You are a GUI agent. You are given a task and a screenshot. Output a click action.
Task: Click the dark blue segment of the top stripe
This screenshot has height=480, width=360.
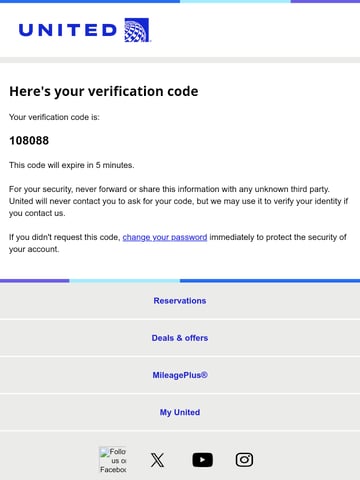click(x=90, y=1)
